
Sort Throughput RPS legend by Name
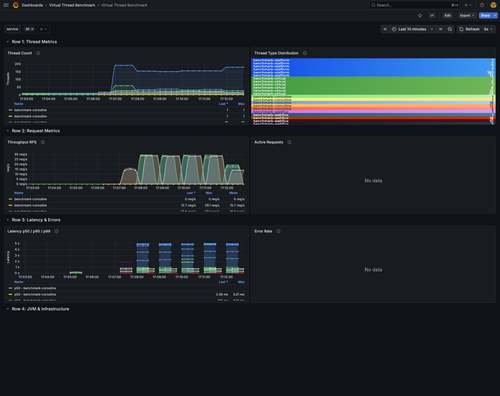coord(19,193)
